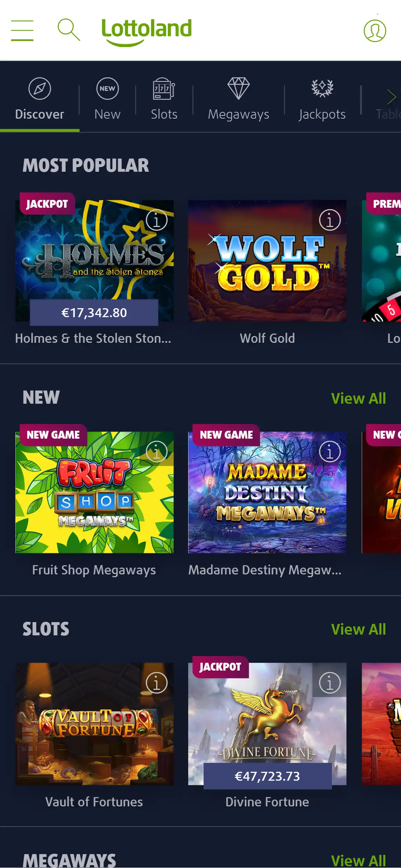401x868 pixels.
Task: Expand more categories with right arrow
Action: tap(391, 97)
